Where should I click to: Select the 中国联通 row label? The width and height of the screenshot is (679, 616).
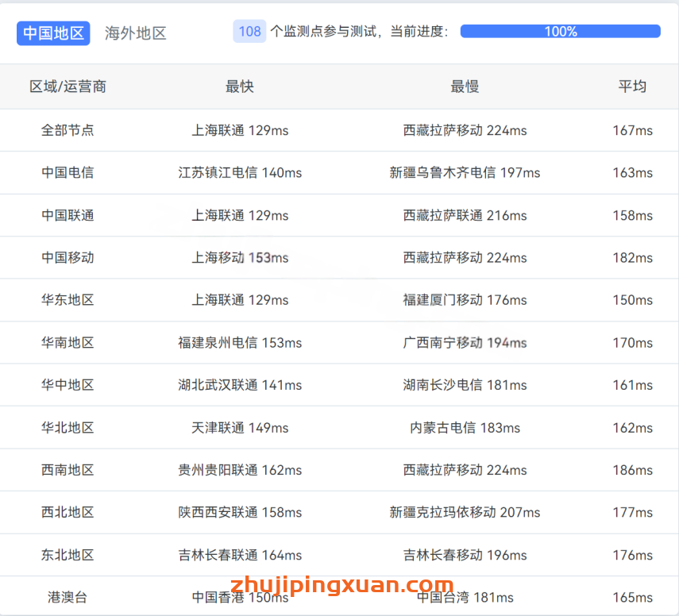(x=68, y=215)
